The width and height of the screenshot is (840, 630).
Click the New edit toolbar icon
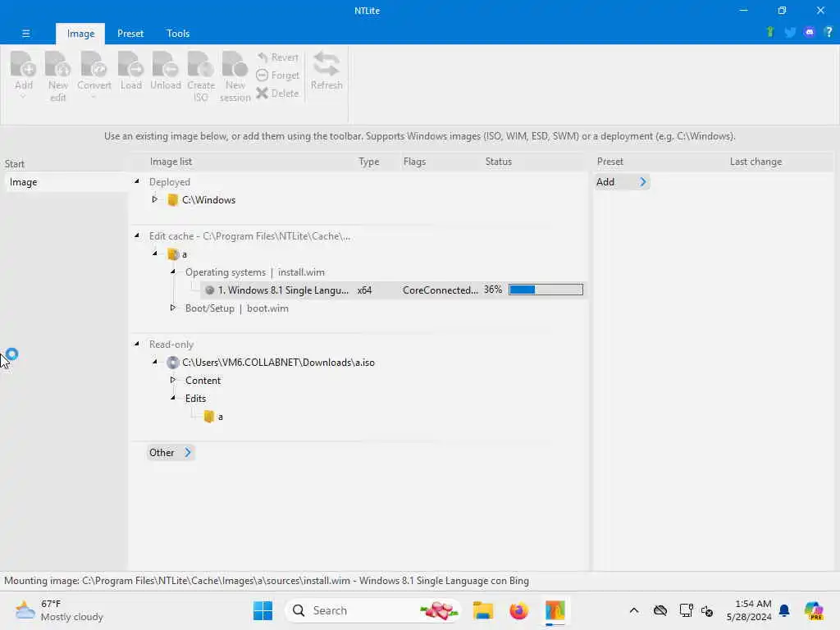pos(58,65)
